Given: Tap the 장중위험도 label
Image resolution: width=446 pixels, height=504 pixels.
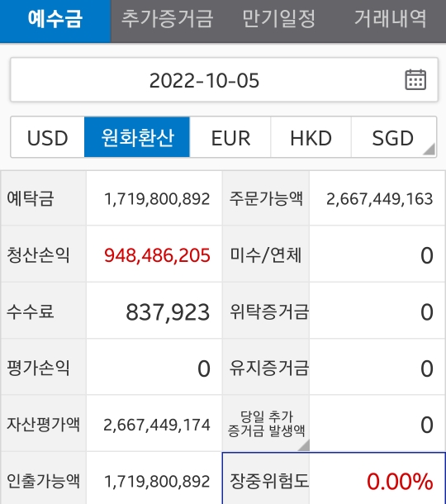Looking at the screenshot, I should 269,481.
